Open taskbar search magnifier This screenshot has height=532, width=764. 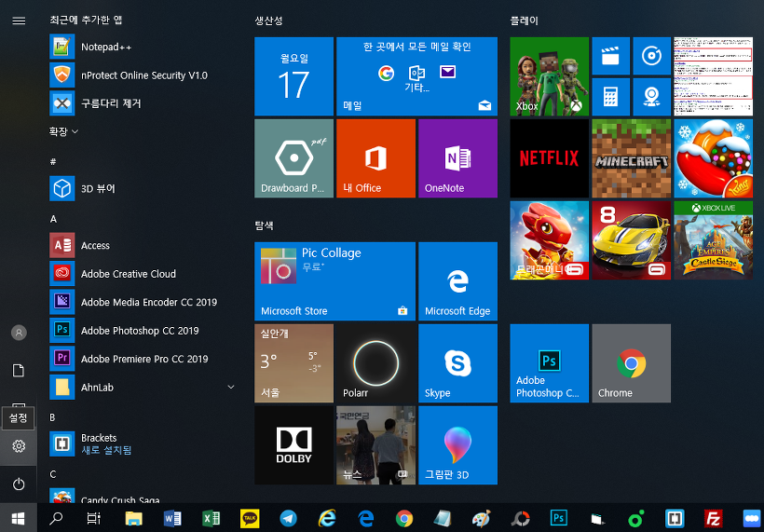pos(56,518)
